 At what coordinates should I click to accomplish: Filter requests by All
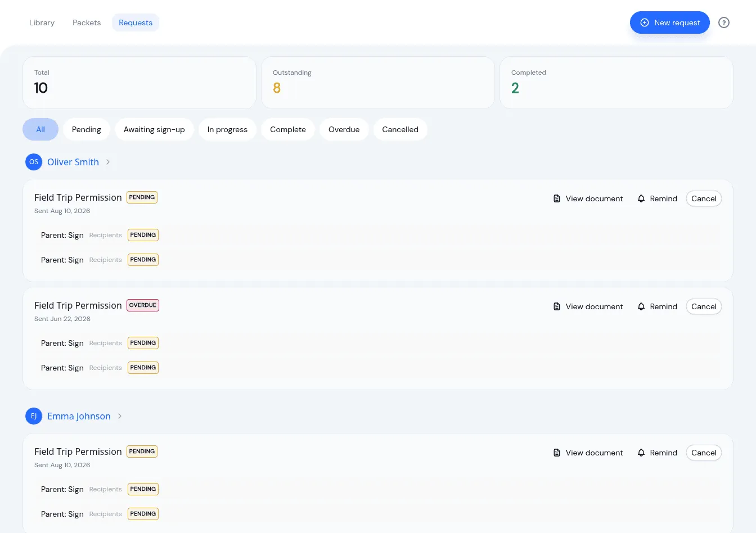40,129
